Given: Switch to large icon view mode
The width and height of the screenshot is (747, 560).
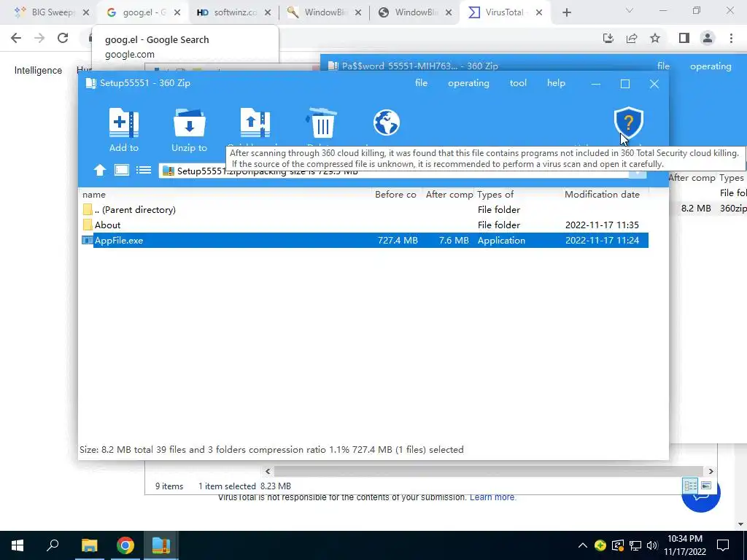Looking at the screenshot, I should pos(122,170).
